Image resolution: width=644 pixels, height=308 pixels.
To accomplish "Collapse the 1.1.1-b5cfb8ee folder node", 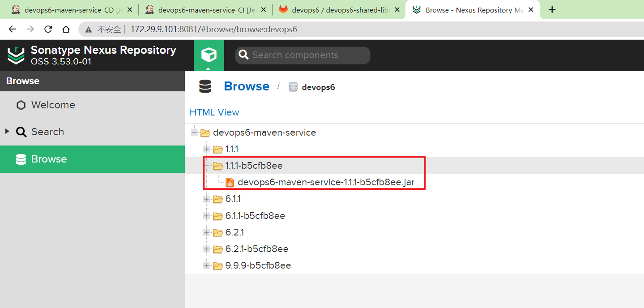I will [x=207, y=166].
